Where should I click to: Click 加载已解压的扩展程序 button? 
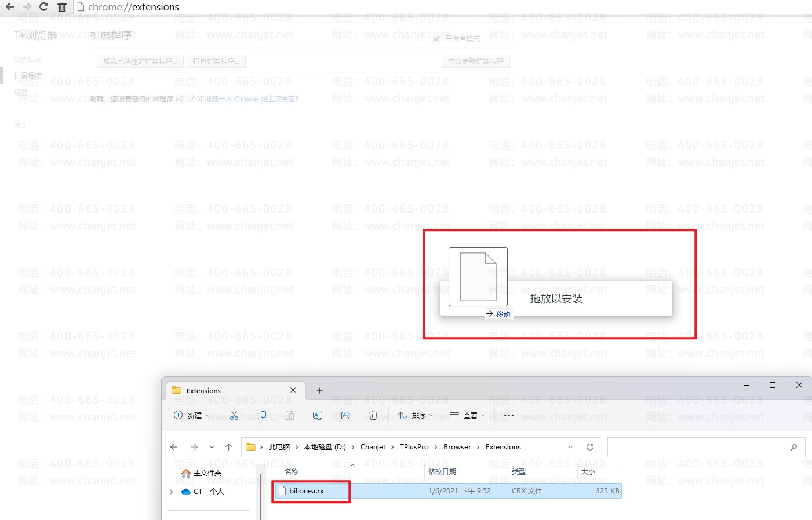coord(140,61)
